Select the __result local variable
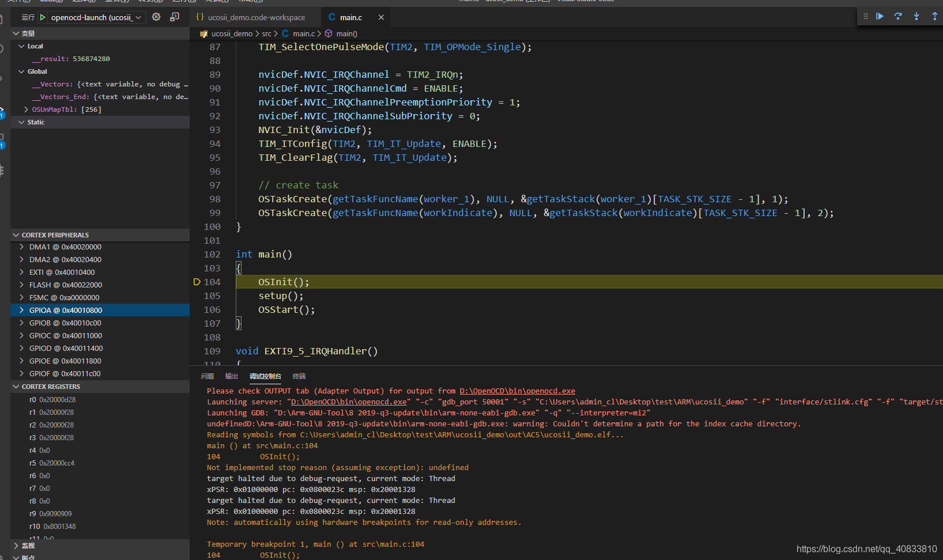The height and width of the screenshot is (560, 943). [100, 59]
